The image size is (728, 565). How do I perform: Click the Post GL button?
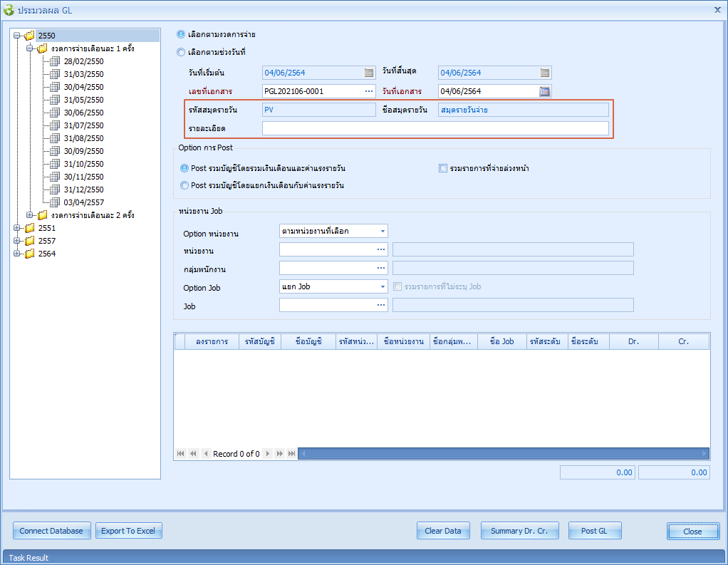[595, 531]
